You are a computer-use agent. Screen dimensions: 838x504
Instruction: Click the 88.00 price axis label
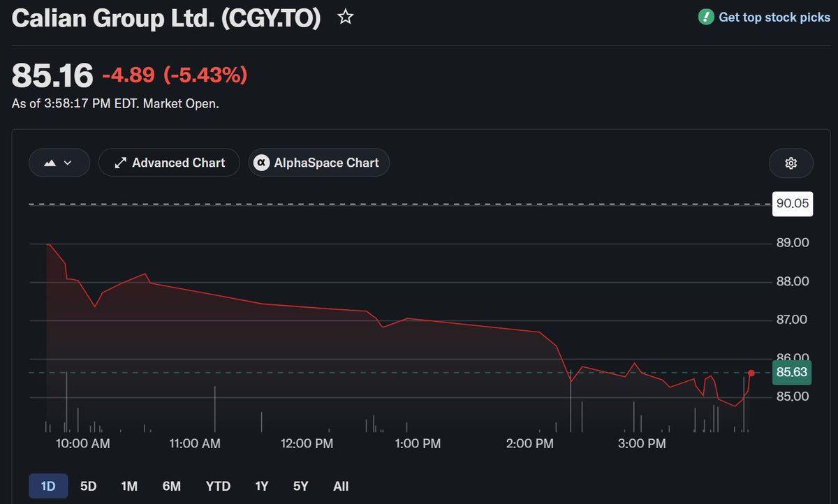coord(793,281)
